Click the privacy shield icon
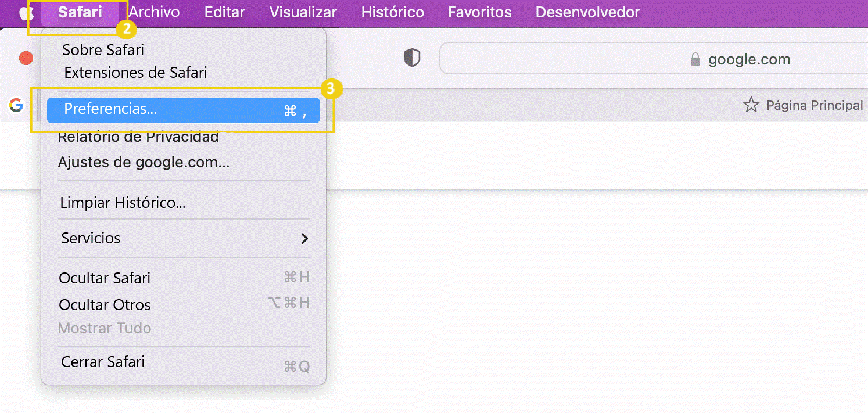 [x=412, y=58]
